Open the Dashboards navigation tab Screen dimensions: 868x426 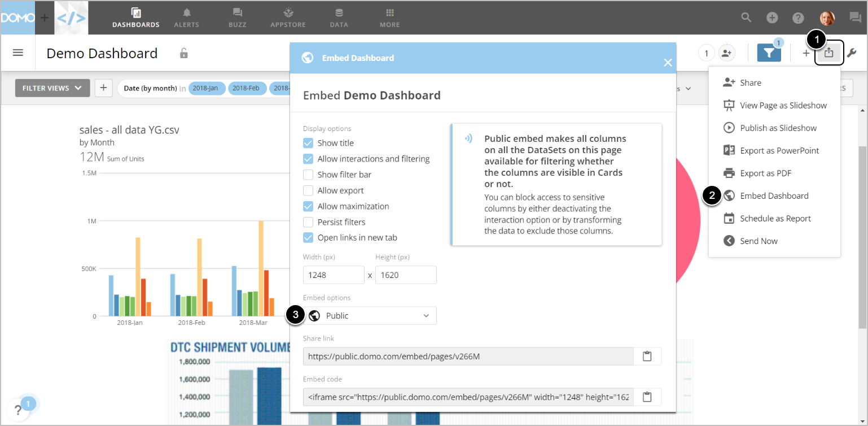[135, 18]
